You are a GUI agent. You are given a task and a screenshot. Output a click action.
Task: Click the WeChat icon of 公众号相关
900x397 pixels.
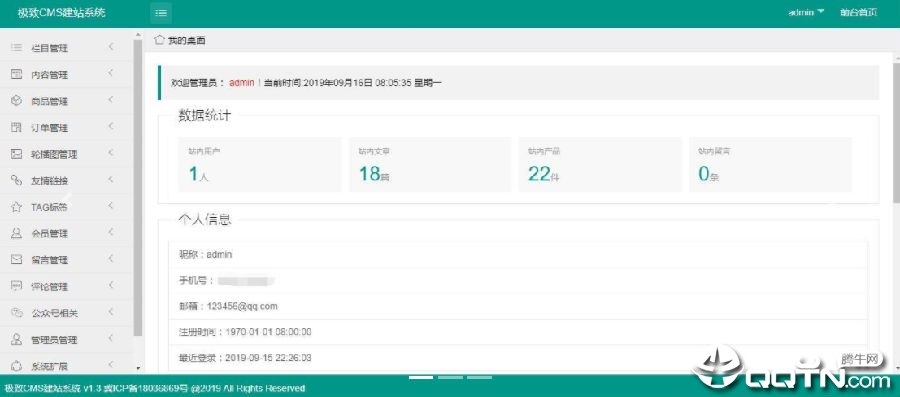17,313
